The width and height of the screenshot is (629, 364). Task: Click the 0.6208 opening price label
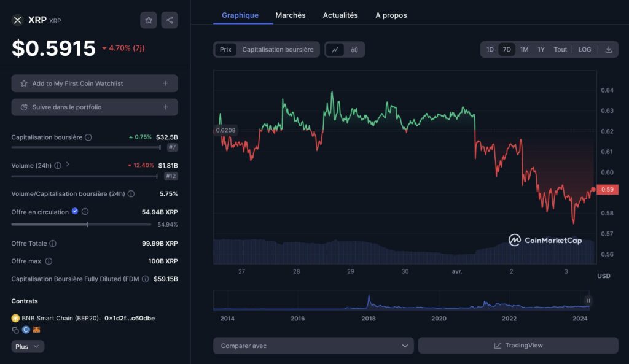pos(225,130)
